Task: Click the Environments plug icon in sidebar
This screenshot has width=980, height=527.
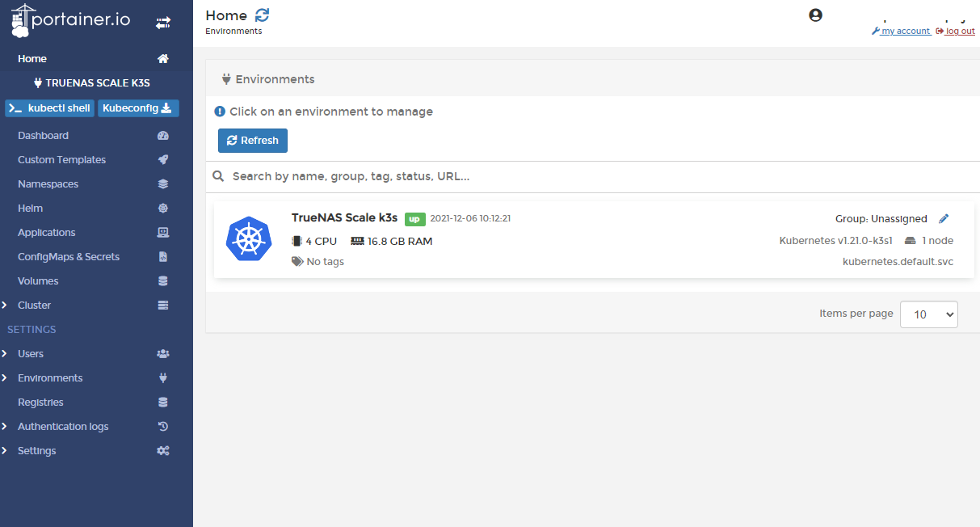Action: click(x=163, y=378)
